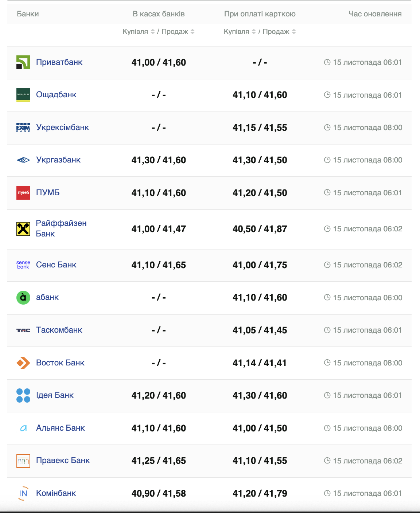Click the Ukrgasbank blue logo icon
The image size is (420, 513).
(x=23, y=160)
